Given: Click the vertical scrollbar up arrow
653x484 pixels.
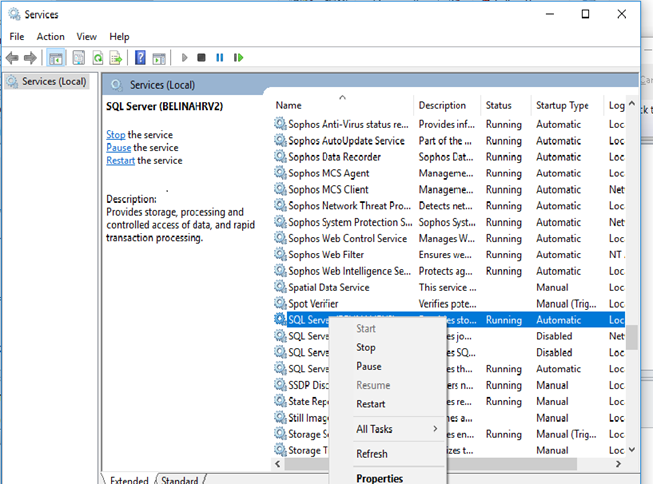Looking at the screenshot, I should [x=632, y=103].
